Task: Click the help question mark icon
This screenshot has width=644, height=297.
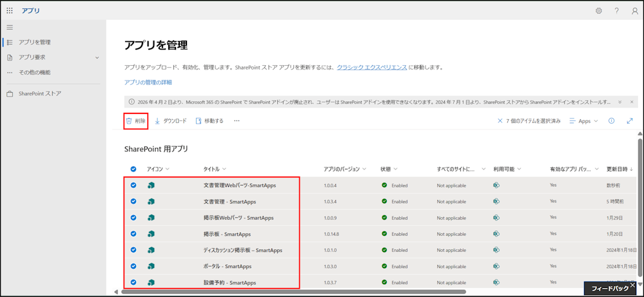Action: pos(617,11)
